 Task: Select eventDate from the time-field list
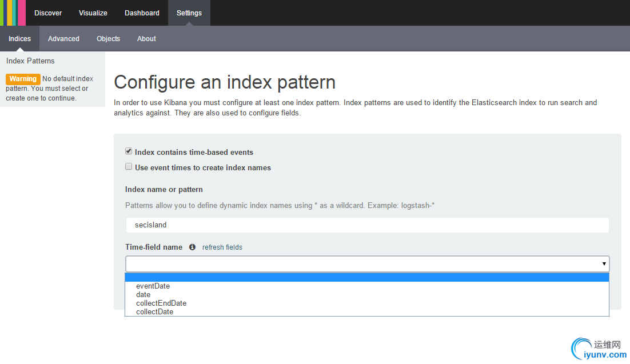153,286
